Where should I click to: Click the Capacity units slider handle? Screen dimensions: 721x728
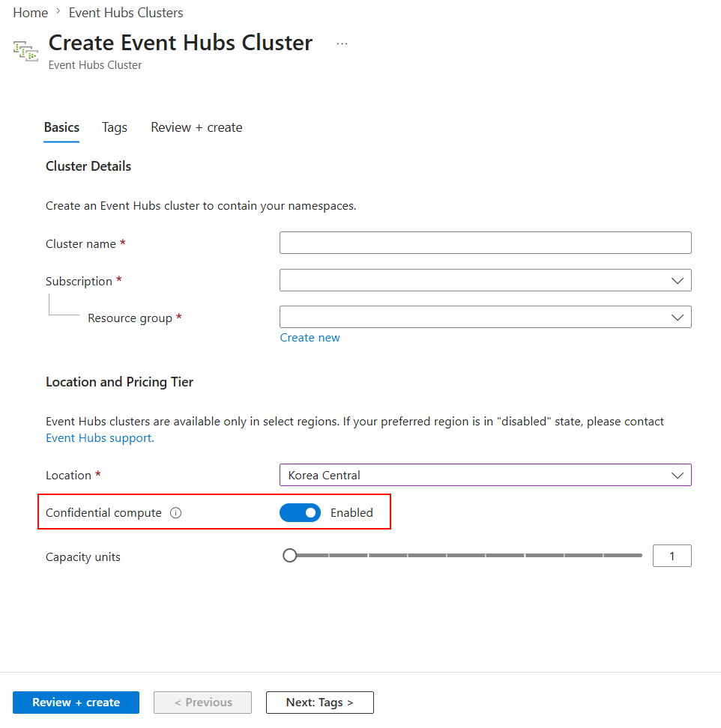tap(290, 555)
